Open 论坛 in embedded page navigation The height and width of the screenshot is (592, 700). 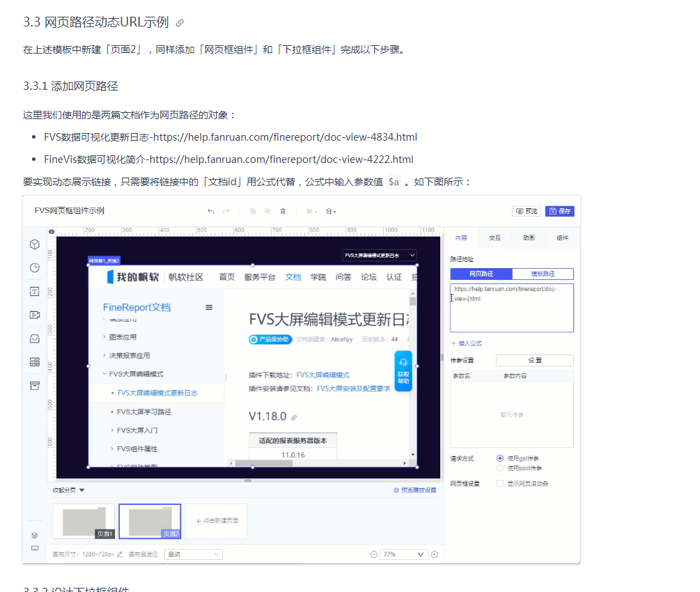368,277
